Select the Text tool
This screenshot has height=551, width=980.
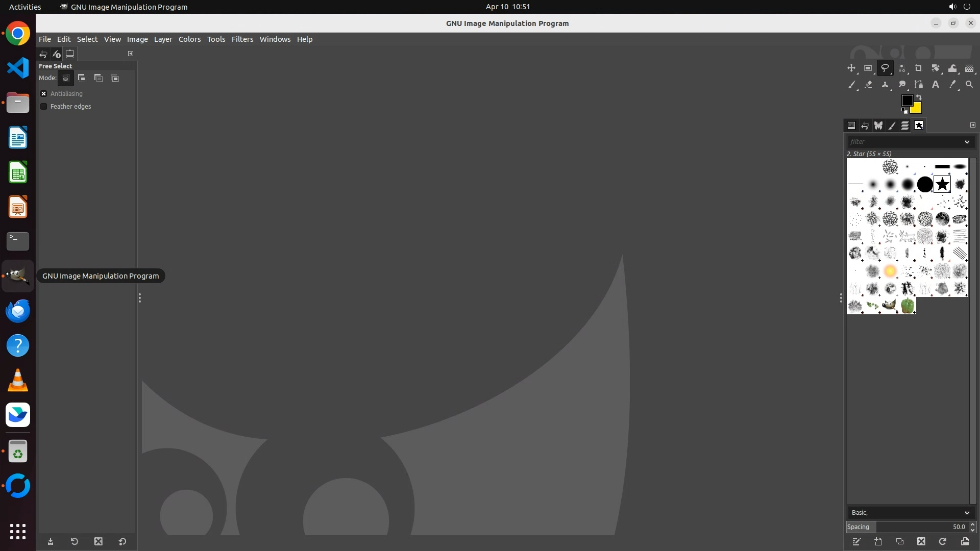[936, 85]
